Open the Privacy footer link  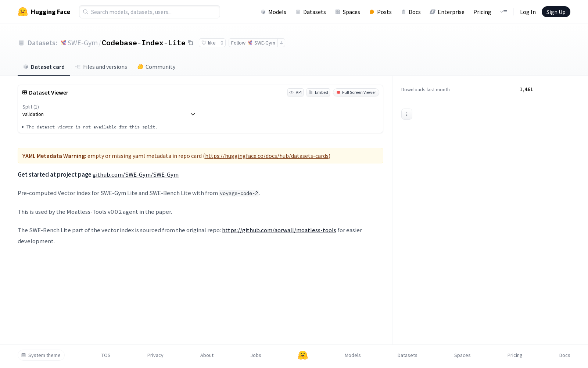155,355
